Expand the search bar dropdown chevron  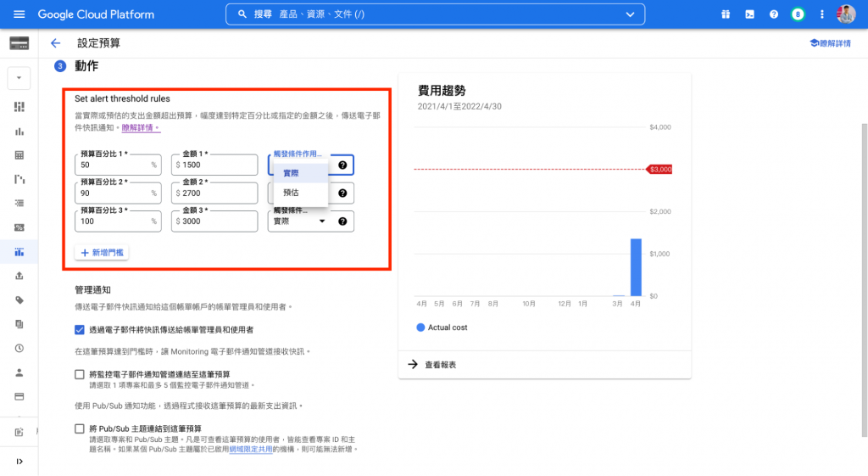point(630,14)
